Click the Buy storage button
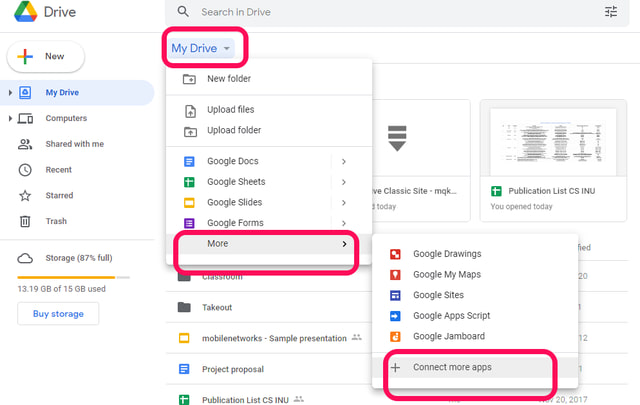Viewport: 640px width, 405px height. coord(58,314)
